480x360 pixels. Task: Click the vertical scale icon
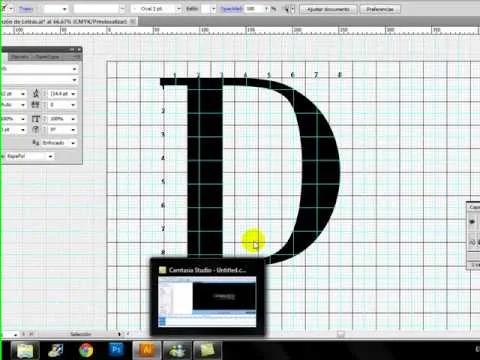[36, 119]
